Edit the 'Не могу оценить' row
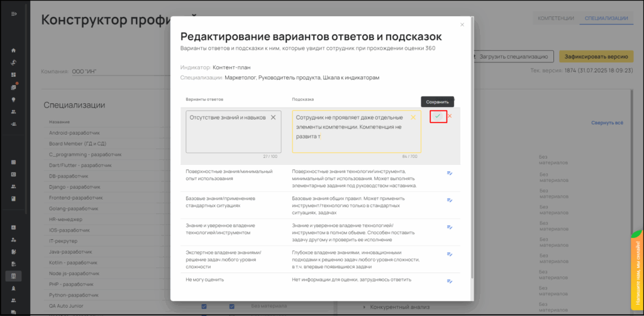The height and width of the screenshot is (316, 644). click(x=449, y=281)
